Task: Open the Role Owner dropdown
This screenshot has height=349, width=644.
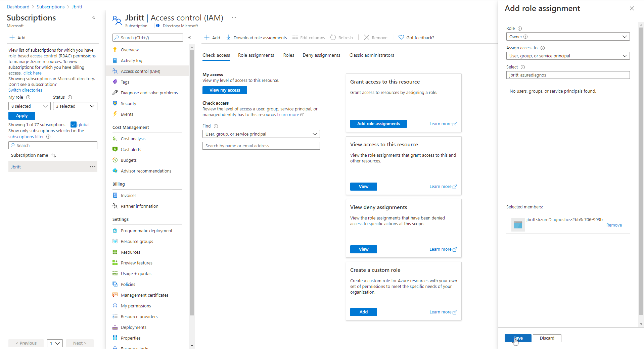Action: pos(568,37)
